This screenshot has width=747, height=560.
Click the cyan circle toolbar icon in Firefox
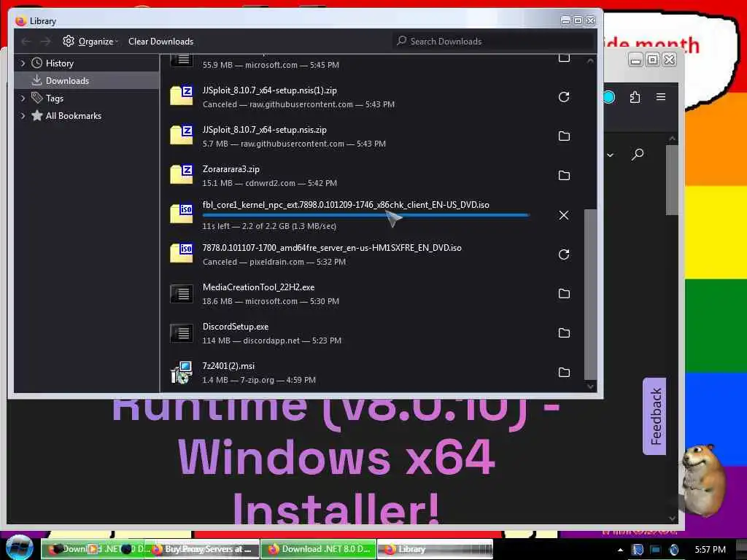(609, 97)
